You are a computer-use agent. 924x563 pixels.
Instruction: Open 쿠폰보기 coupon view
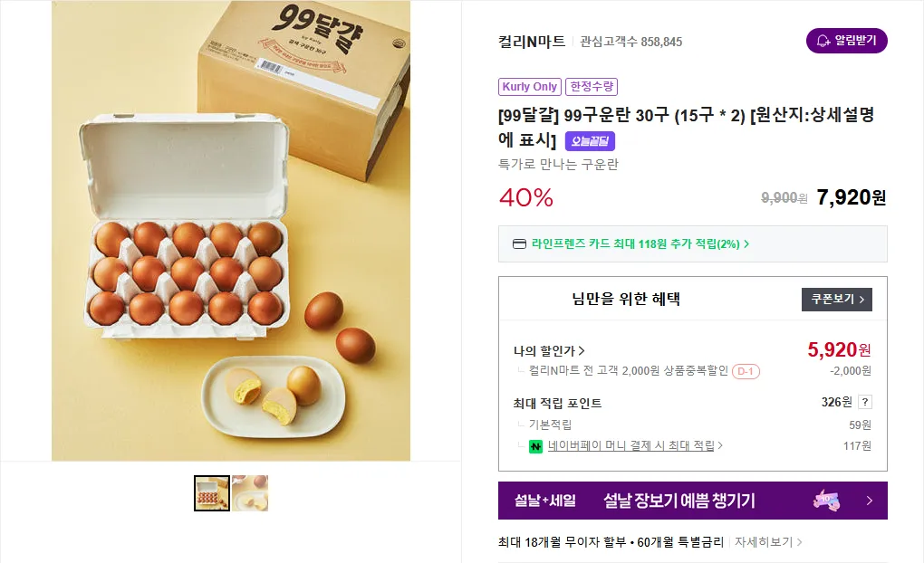pyautogui.click(x=836, y=300)
